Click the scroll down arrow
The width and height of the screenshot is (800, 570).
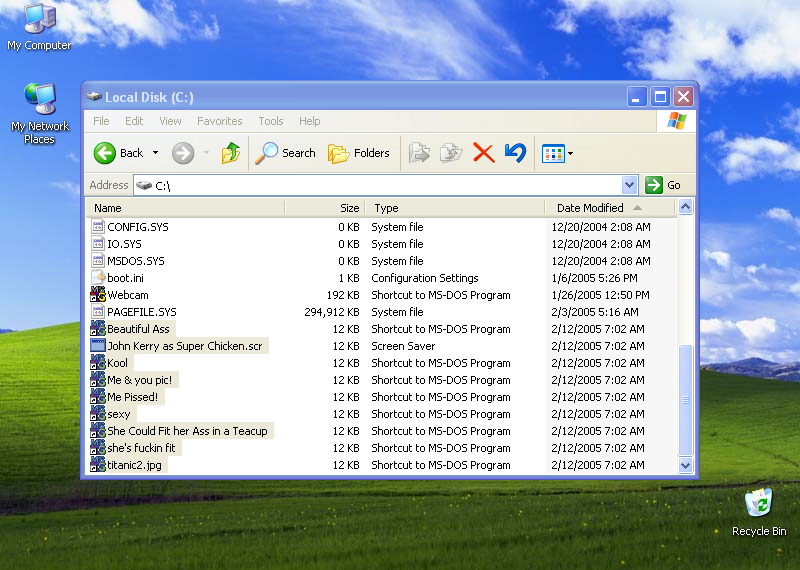tap(685, 465)
